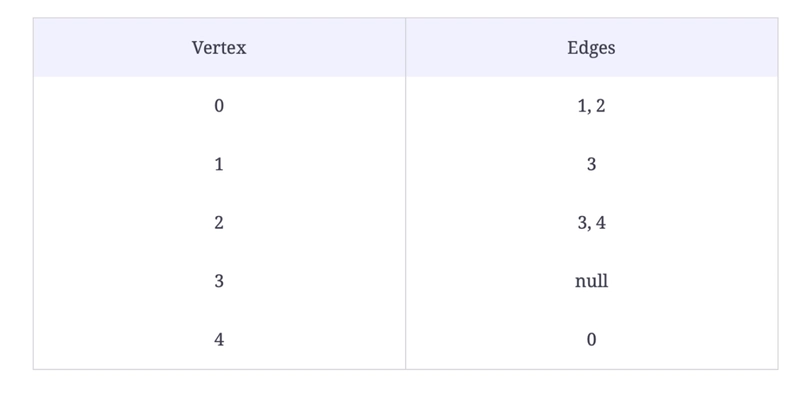Click digit 1 in vertex 0's edges

pyautogui.click(x=582, y=106)
